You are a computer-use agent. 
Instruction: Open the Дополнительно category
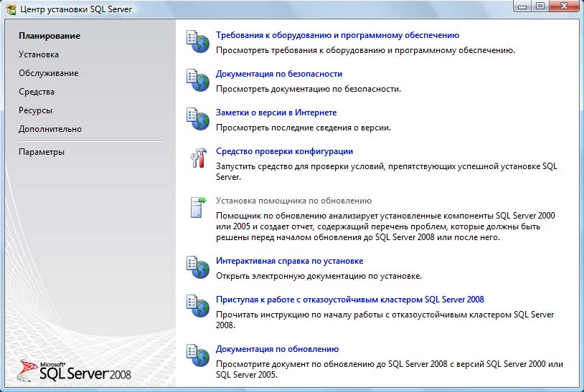click(x=50, y=129)
